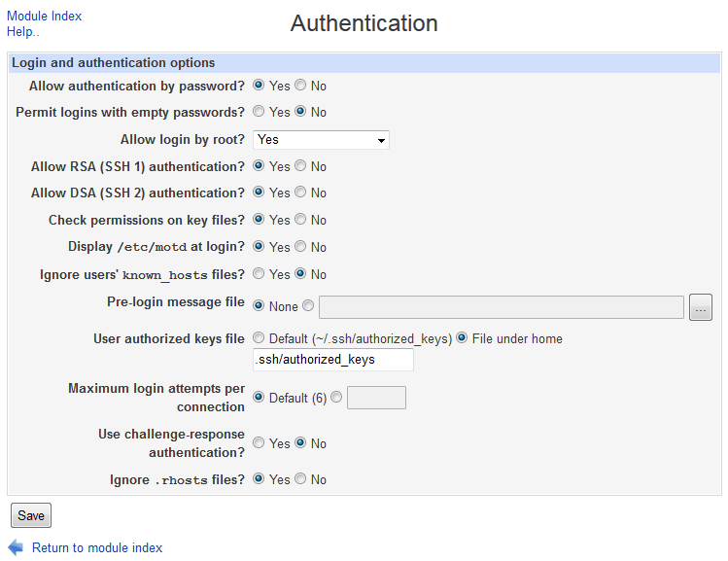The width and height of the screenshot is (728, 561).
Task: Disable checking permissions on key files
Action: pyautogui.click(x=301, y=220)
